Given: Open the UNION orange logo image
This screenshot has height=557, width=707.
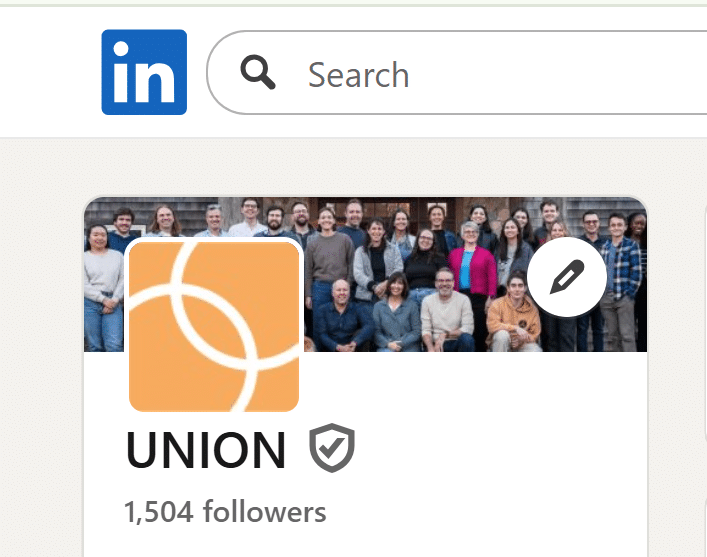Looking at the screenshot, I should coord(214,327).
